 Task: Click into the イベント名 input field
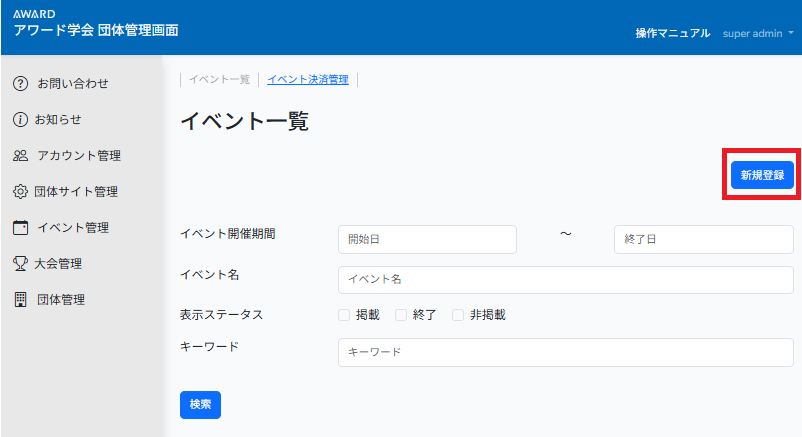pyautogui.click(x=565, y=280)
